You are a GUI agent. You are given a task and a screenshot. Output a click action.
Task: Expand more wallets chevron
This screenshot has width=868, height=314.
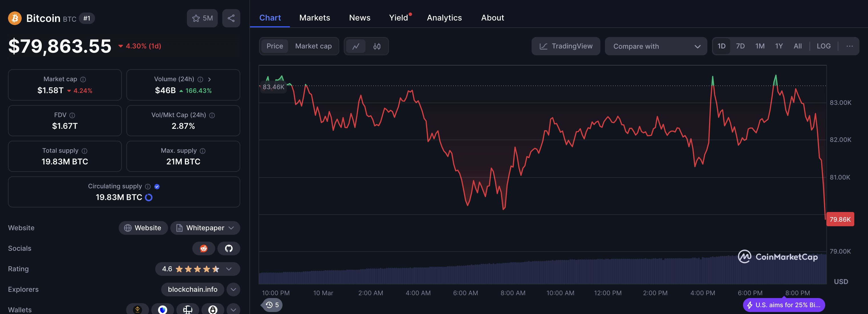point(233,310)
